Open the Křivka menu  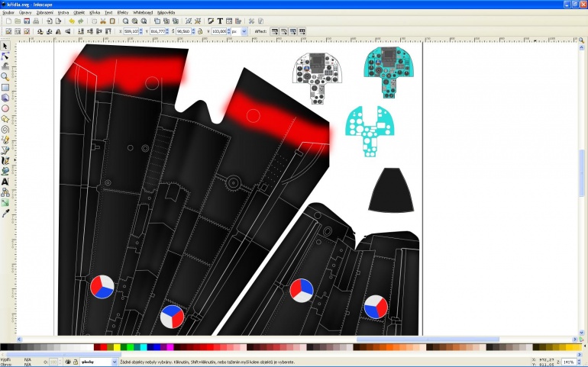coord(95,12)
